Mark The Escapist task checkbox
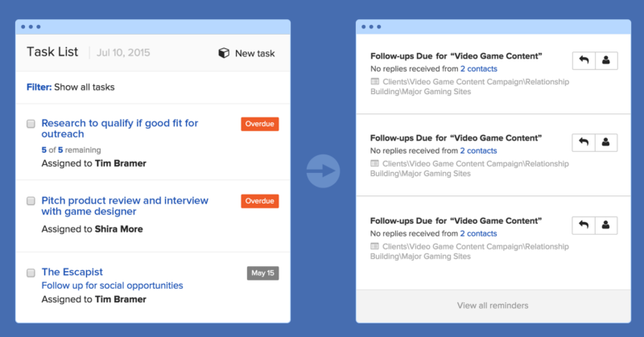644x337 pixels. click(x=31, y=273)
